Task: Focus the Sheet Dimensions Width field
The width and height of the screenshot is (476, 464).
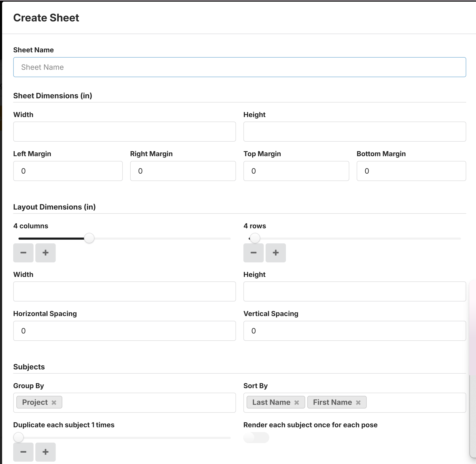Action: pyautogui.click(x=124, y=132)
